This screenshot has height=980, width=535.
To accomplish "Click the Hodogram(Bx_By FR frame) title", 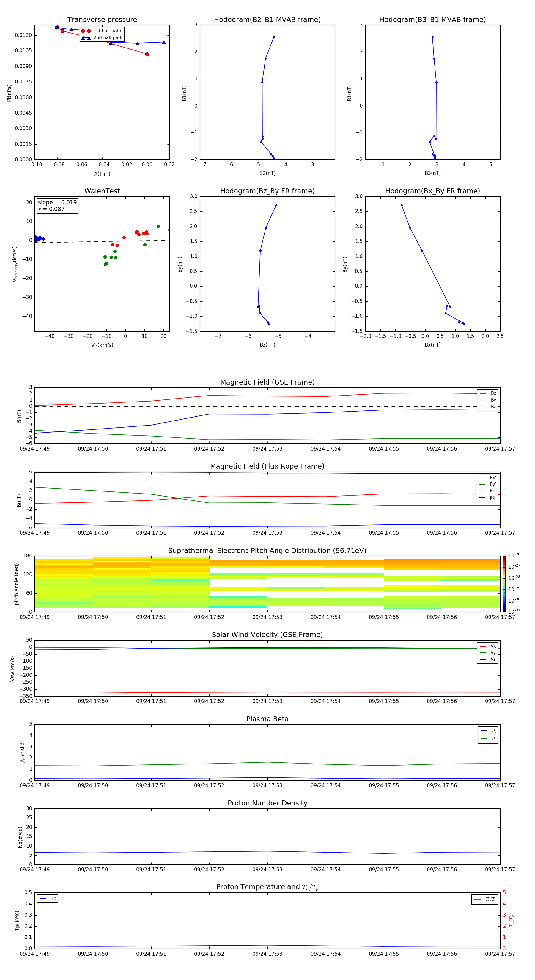I will tap(432, 191).
